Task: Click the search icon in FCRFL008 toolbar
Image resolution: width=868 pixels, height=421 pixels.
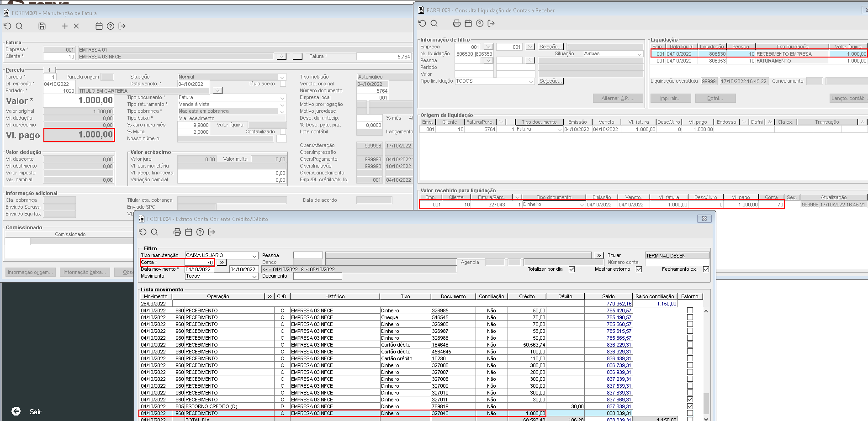Action: (434, 23)
